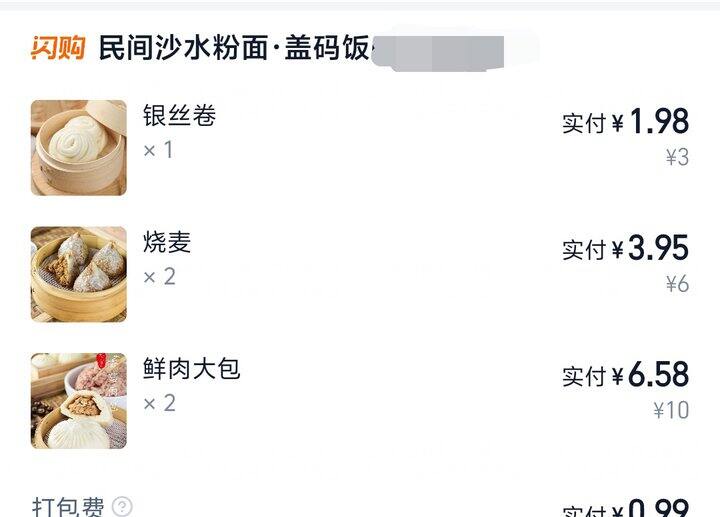Tap the original price ¥6
The width and height of the screenshot is (720, 517).
(677, 284)
